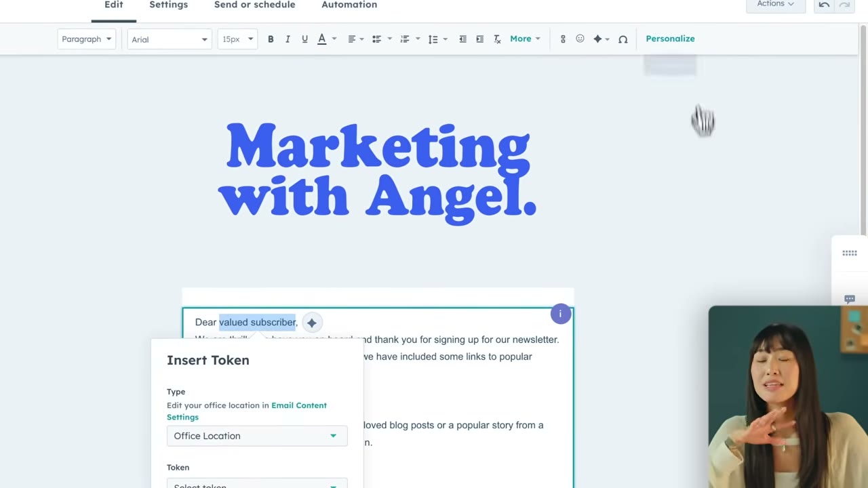
Task: Redo the last undone change
Action: pos(844,5)
